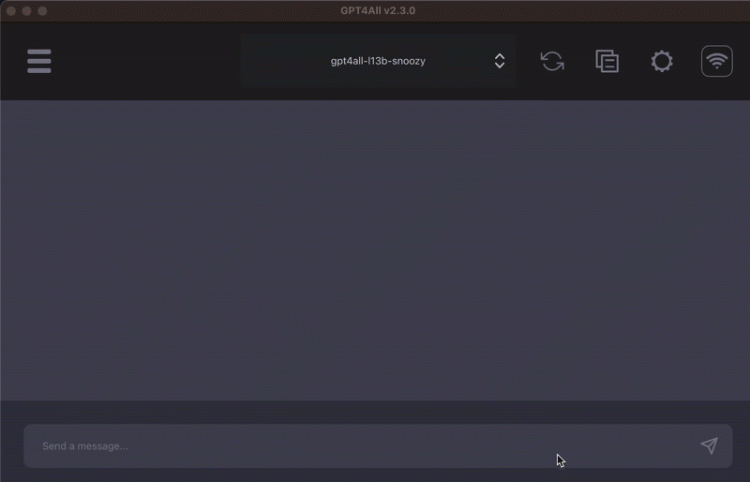
Task: Click the dark footer panel below the message box
Action: pos(375,475)
